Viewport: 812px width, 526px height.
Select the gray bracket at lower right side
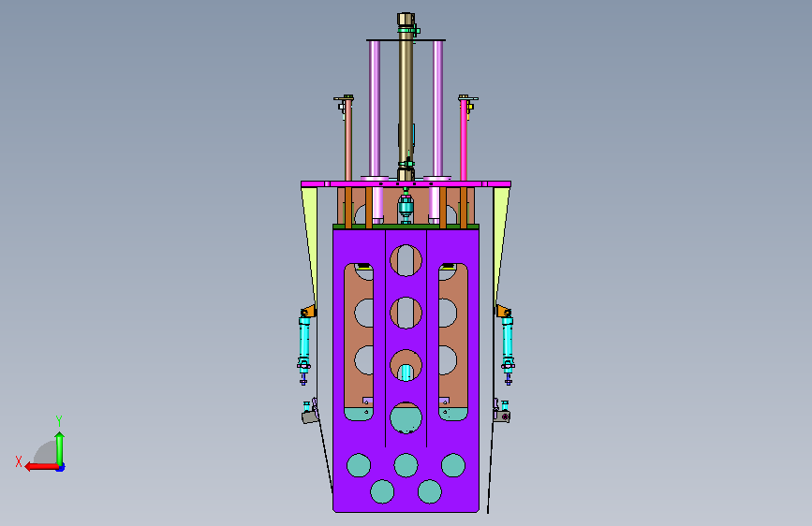pos(502,416)
